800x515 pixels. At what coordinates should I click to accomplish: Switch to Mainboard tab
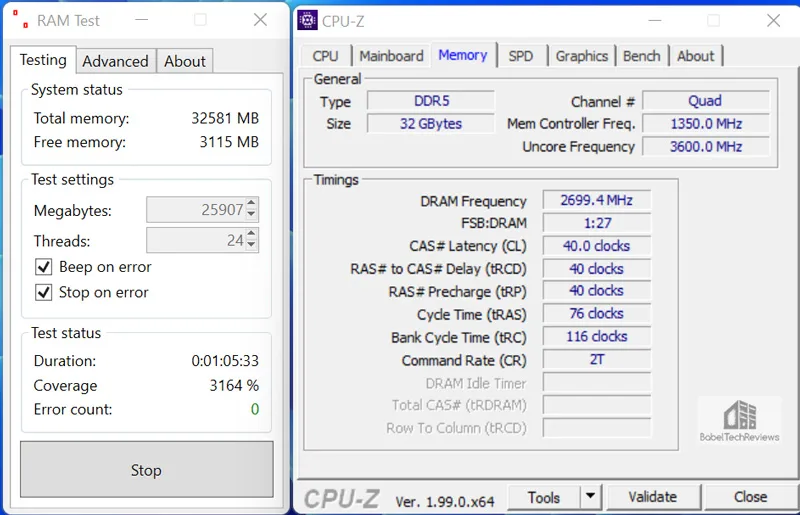click(391, 56)
